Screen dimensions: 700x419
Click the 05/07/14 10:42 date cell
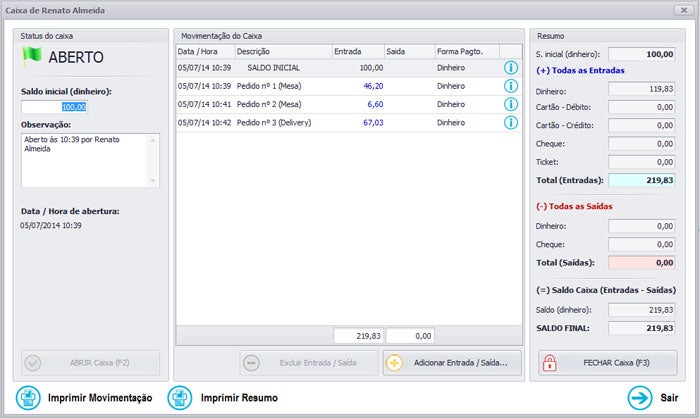click(204, 123)
